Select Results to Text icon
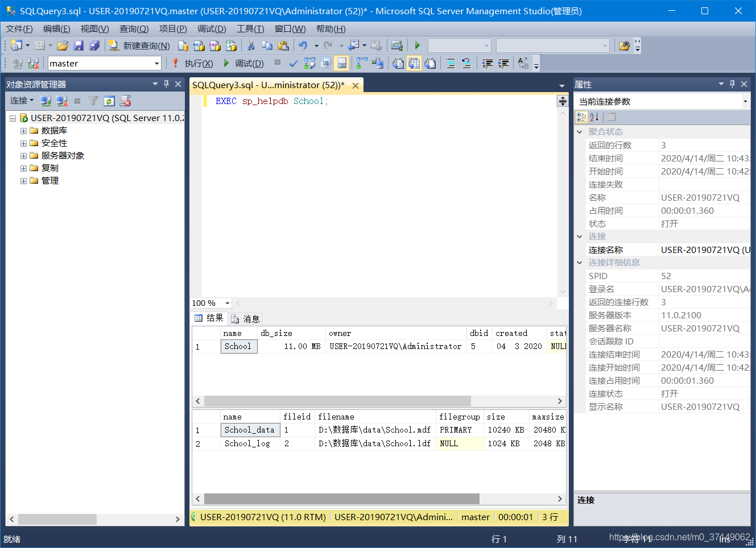Image resolution: width=756 pixels, height=548 pixels. point(398,63)
